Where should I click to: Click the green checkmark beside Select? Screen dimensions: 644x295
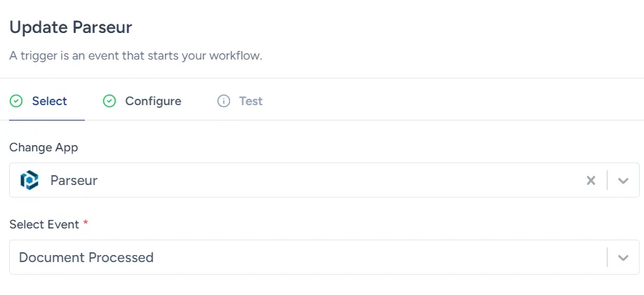click(16, 102)
